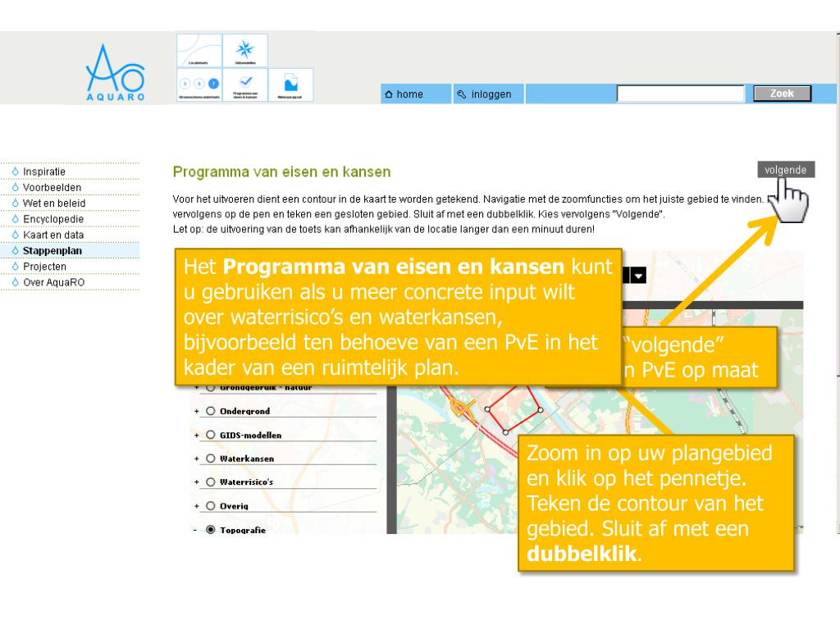Viewport: 840px width, 630px height.
Task: Click the AquaRO logo
Action: tap(115, 73)
